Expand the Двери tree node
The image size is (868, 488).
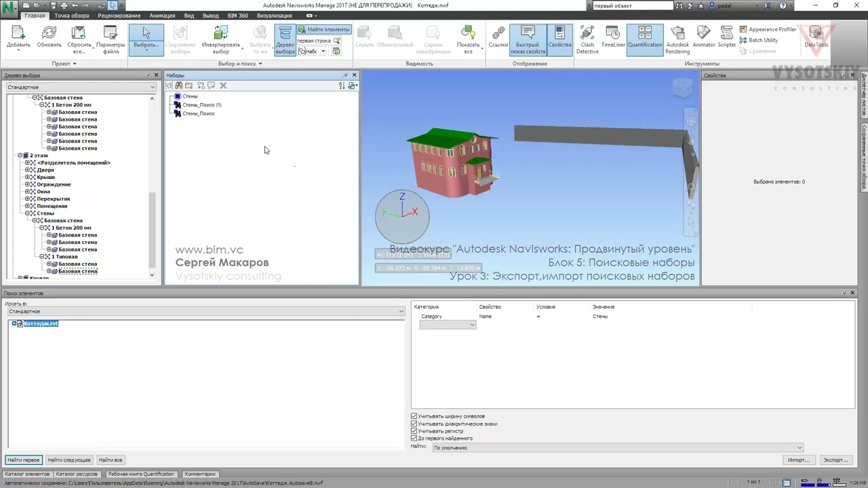(28, 170)
